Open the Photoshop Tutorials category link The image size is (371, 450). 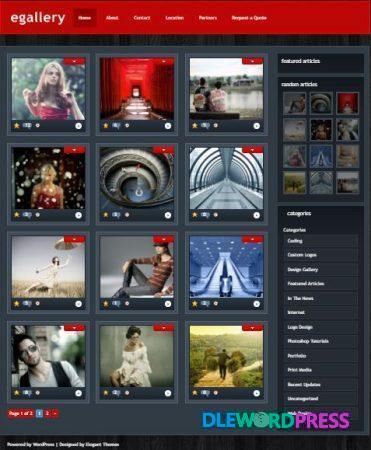tap(308, 341)
